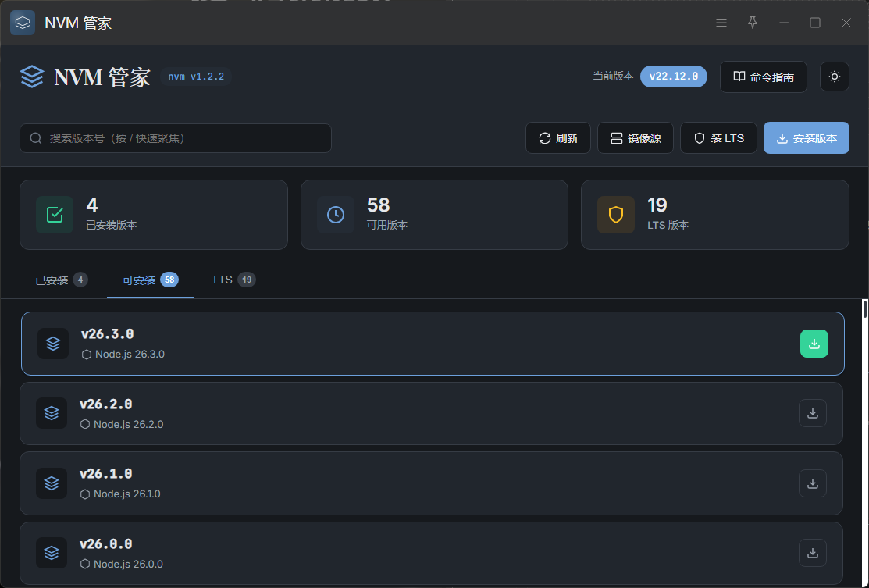Screen dimensions: 869x588
Task: Click the v22.12.0 current version badge
Action: click(x=673, y=77)
